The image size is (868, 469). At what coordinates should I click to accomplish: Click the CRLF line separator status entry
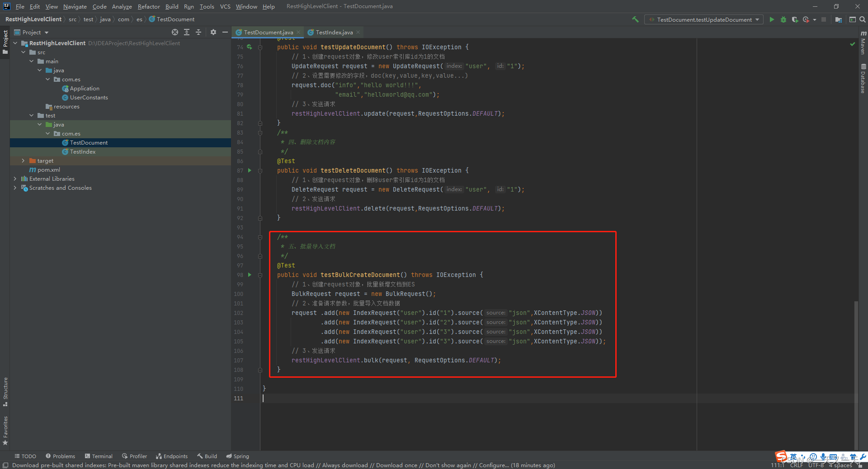point(797,465)
